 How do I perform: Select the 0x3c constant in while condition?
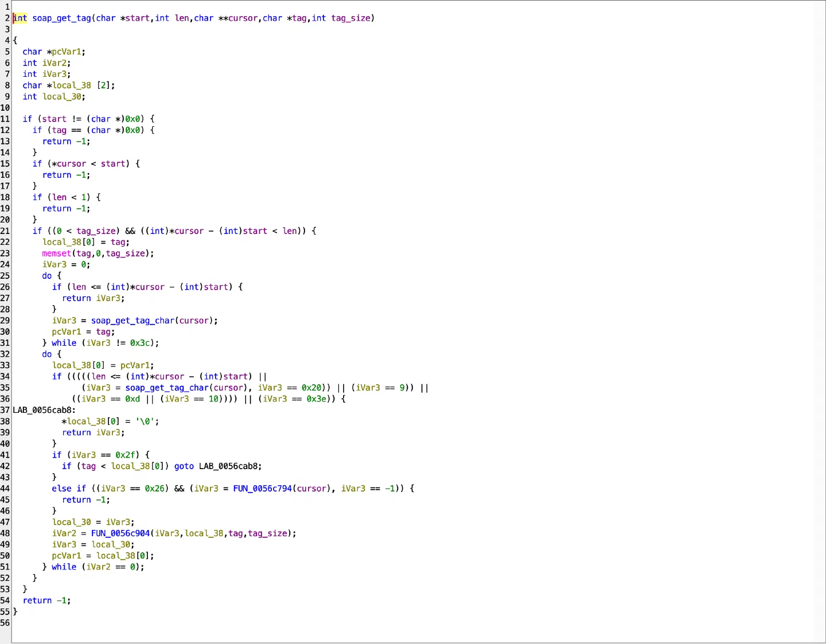tap(140, 343)
